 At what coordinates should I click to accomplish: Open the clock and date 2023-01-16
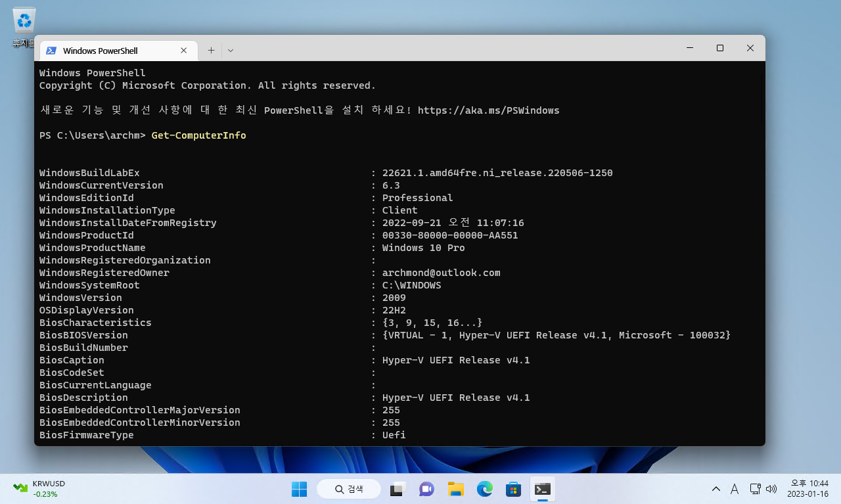click(x=808, y=488)
